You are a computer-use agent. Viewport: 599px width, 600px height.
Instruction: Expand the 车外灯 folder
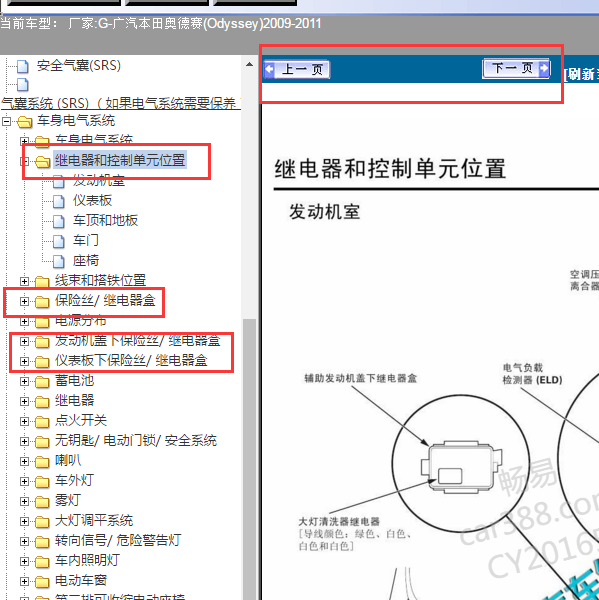[x=24, y=481]
